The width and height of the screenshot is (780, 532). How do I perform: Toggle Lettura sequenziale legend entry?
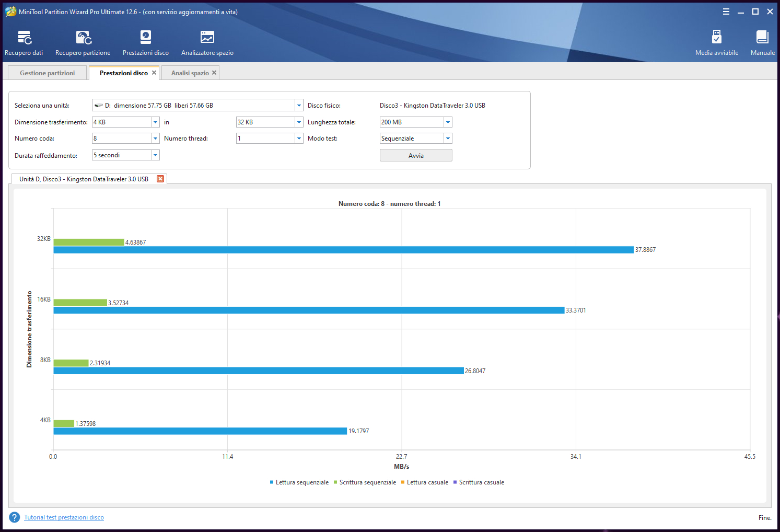click(299, 482)
